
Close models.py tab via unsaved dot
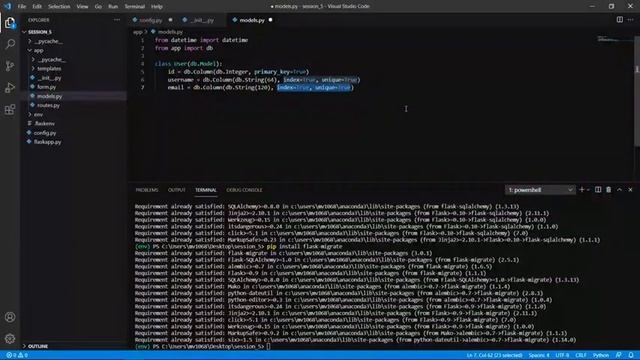pyautogui.click(x=270, y=20)
